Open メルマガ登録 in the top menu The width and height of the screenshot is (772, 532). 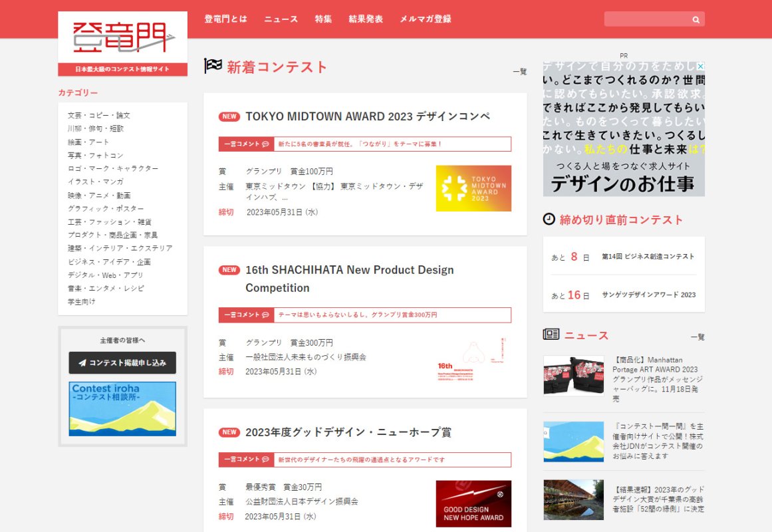click(426, 19)
